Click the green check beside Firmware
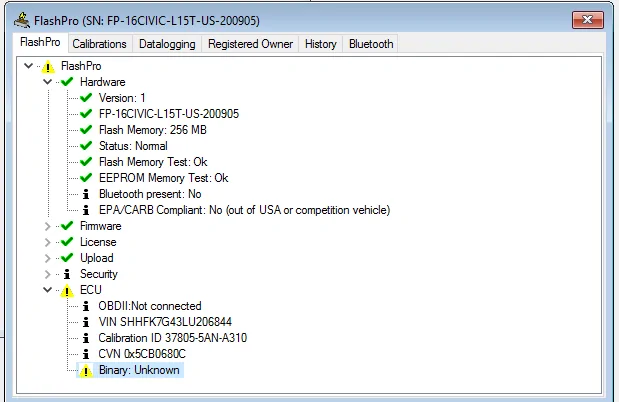This screenshot has height=402, width=619. (x=67, y=226)
